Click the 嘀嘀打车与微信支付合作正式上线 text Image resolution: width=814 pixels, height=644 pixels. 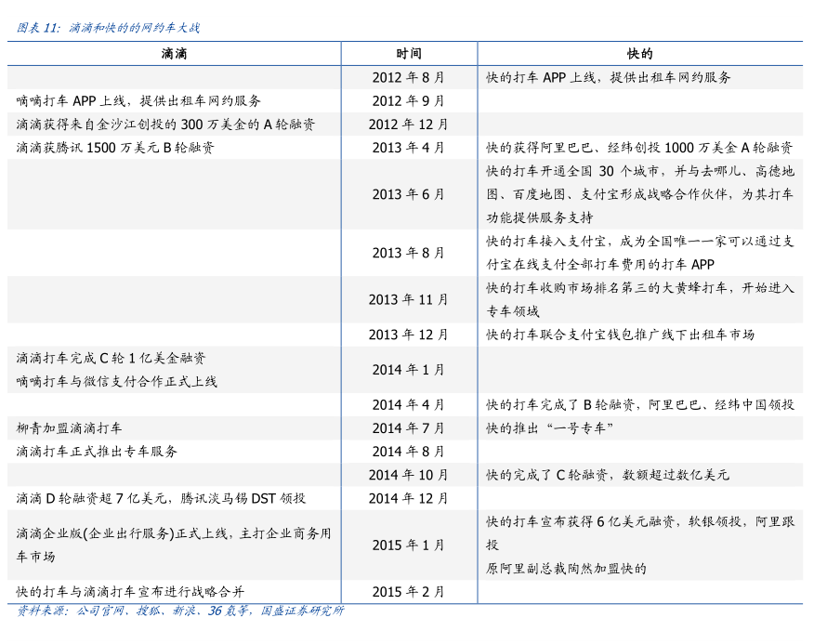[x=116, y=381]
